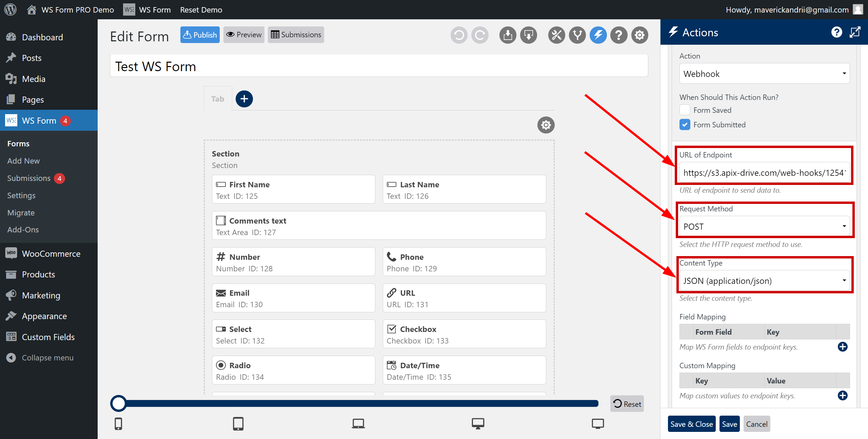Enable the Form Saved checkbox
868x439 pixels.
tap(685, 110)
